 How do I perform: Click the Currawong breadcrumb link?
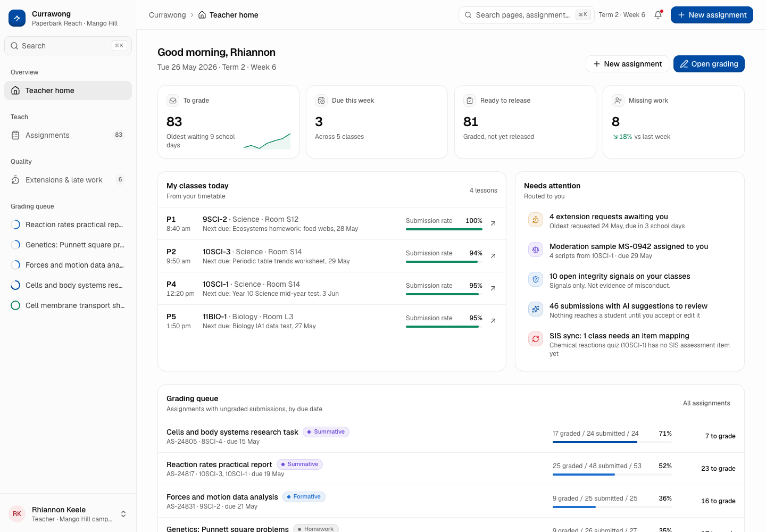coord(168,15)
